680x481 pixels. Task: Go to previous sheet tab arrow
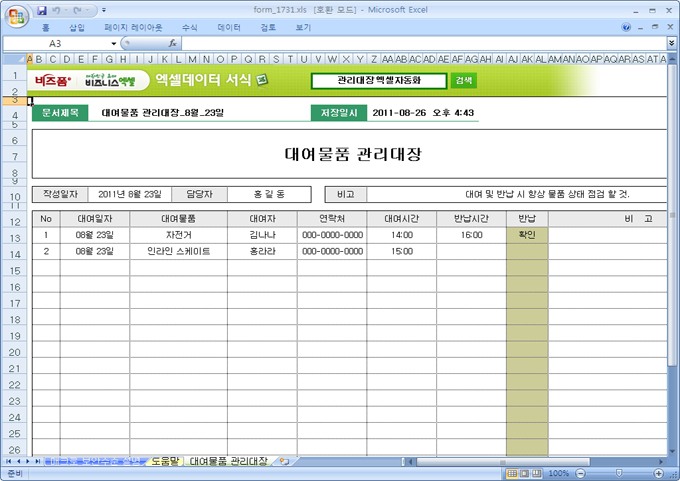coord(18,461)
